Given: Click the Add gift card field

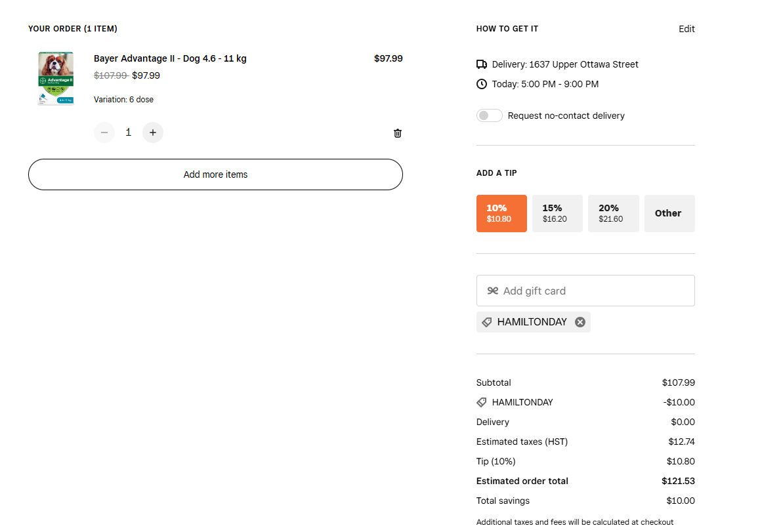Looking at the screenshot, I should point(585,291).
